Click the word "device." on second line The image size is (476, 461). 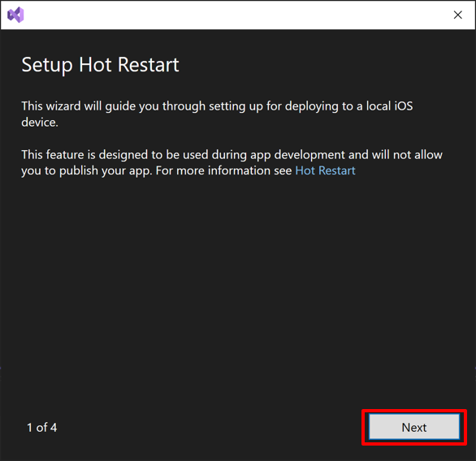click(x=40, y=123)
